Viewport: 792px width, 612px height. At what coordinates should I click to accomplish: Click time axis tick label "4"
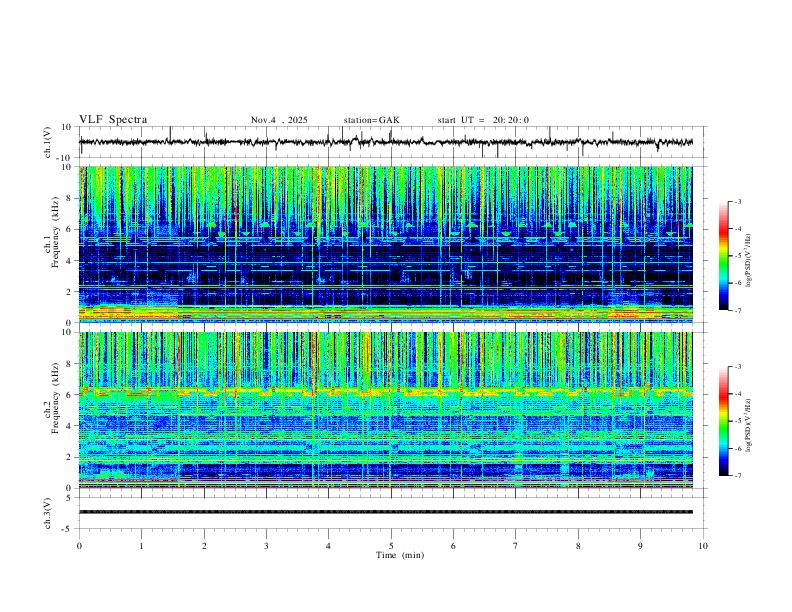tap(328, 546)
